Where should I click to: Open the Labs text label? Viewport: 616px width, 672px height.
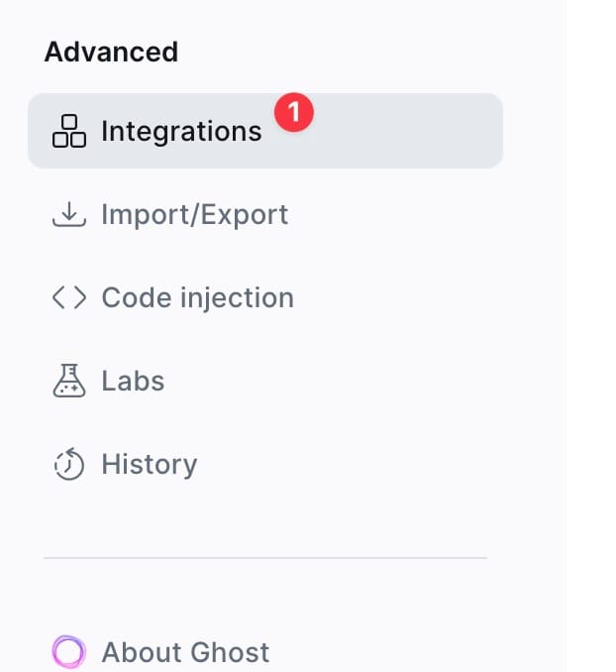point(133,381)
